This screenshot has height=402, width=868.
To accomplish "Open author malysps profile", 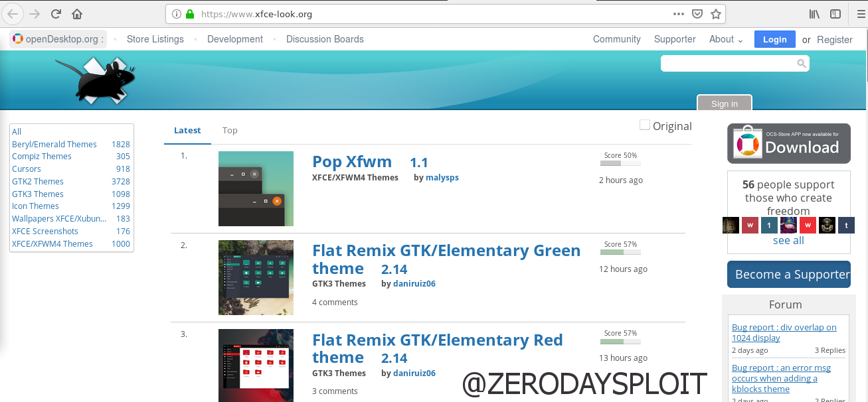I will [442, 178].
